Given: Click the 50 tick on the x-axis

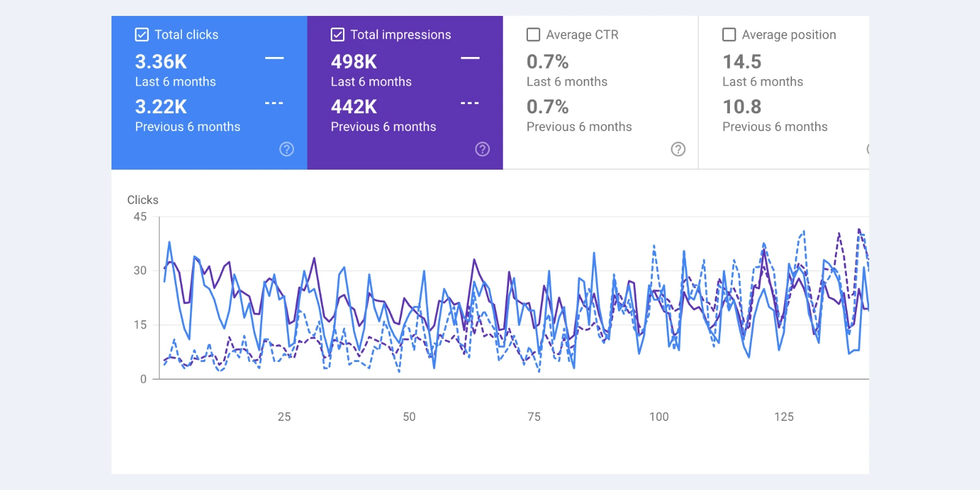Looking at the screenshot, I should pos(409,417).
